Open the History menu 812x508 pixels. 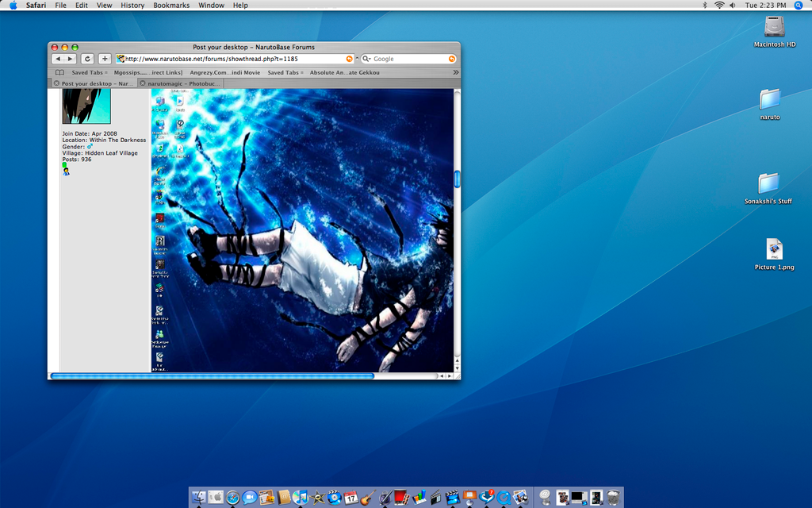[x=132, y=6]
